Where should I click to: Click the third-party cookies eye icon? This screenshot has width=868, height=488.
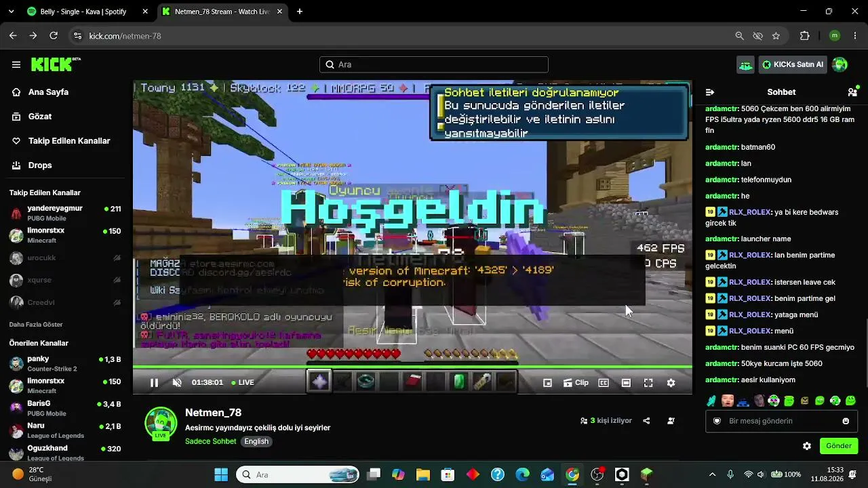pyautogui.click(x=757, y=36)
